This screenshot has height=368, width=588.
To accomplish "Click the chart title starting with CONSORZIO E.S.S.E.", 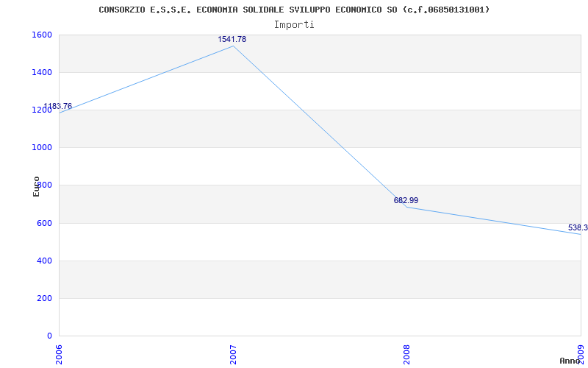I will click(x=294, y=10).
